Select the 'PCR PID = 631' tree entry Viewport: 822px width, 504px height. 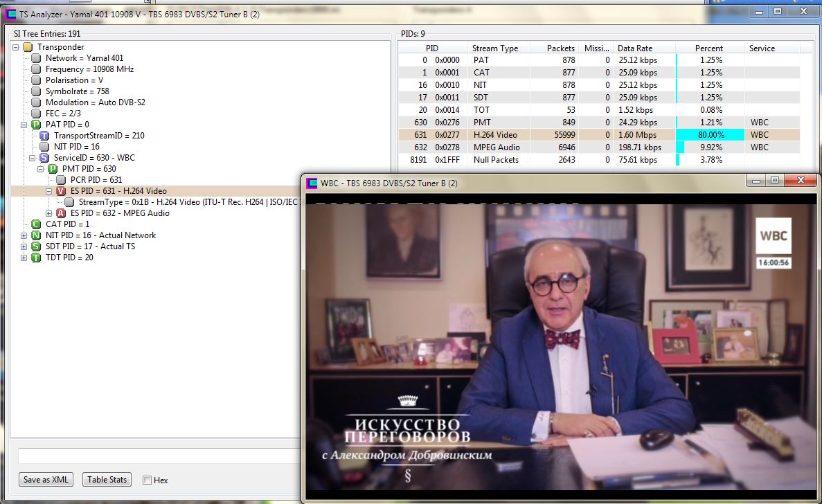[x=96, y=180]
